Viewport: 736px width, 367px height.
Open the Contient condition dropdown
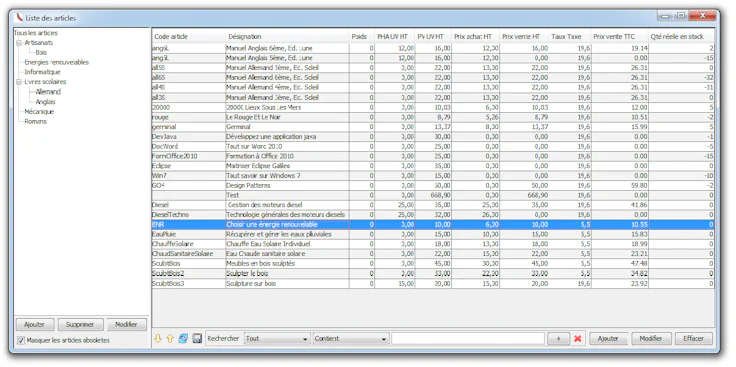351,338
